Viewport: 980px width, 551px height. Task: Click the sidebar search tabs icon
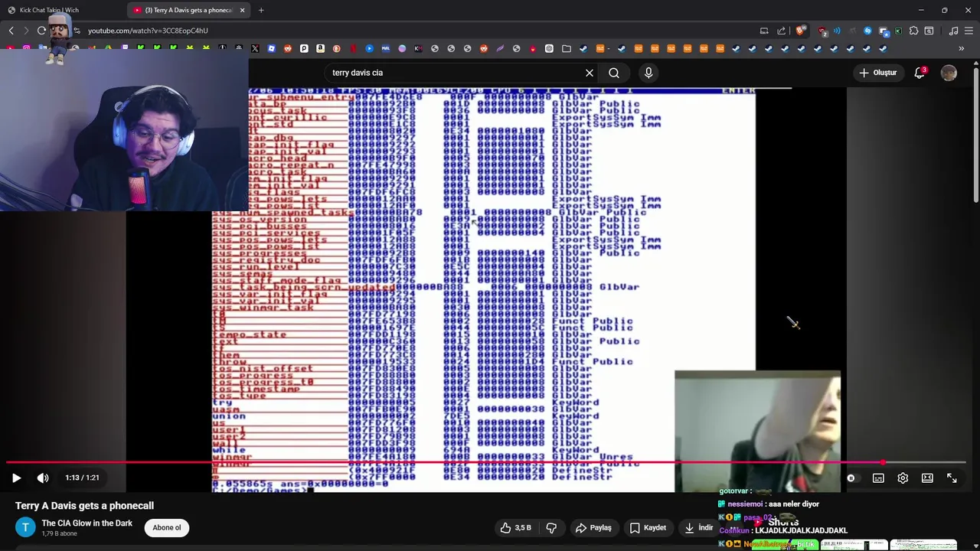929,31
